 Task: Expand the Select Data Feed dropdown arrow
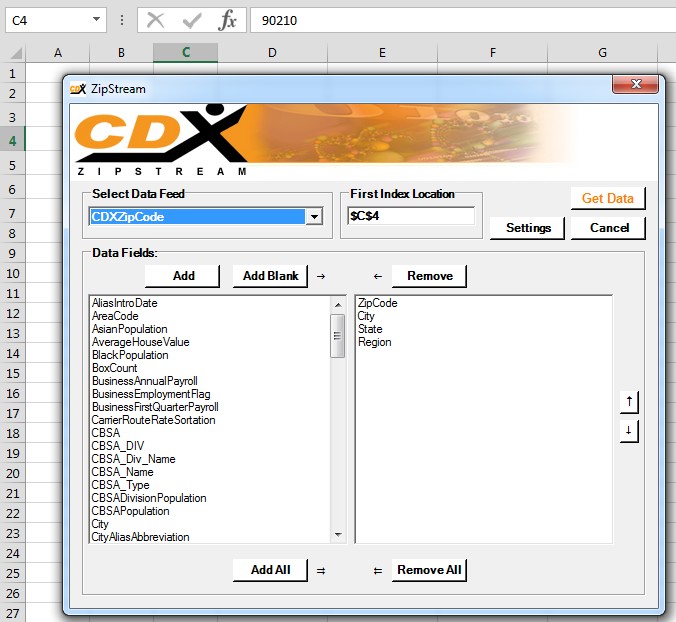click(x=314, y=216)
